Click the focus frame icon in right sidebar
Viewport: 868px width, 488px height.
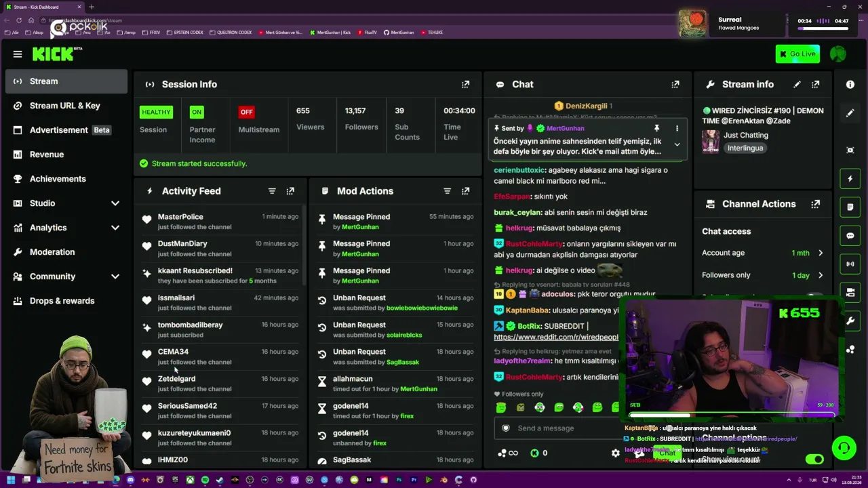pos(850,150)
